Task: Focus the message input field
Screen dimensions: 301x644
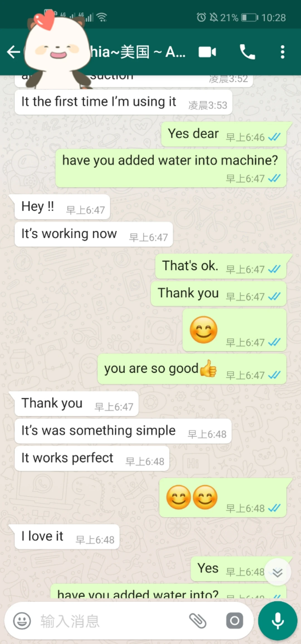Action: [111, 621]
